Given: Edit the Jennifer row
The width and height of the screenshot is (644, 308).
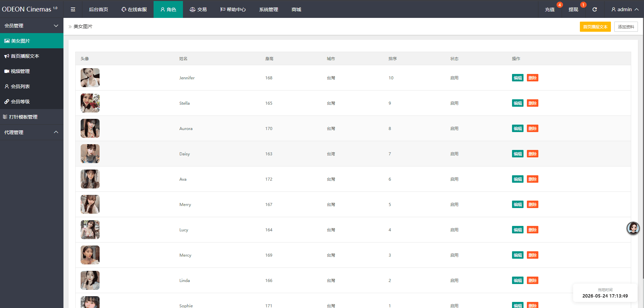Looking at the screenshot, I should tap(518, 78).
